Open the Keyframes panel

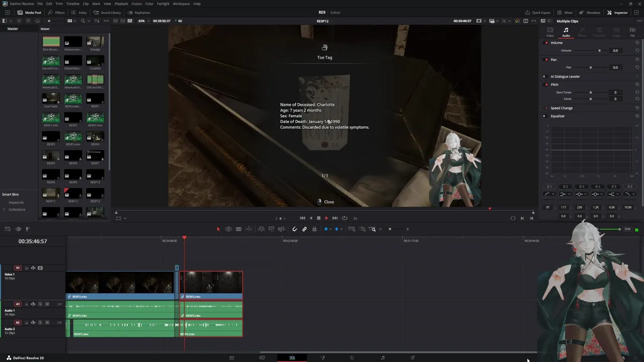[x=139, y=13]
